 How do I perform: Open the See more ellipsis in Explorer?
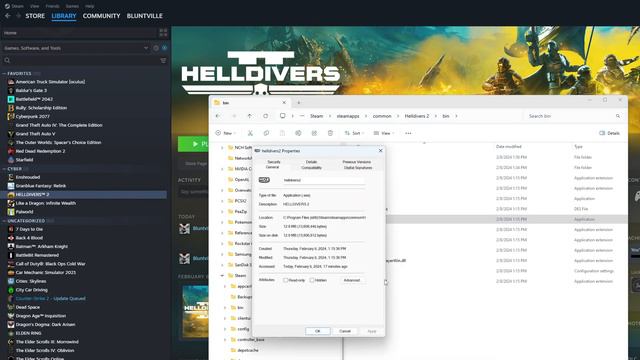pos(408,133)
